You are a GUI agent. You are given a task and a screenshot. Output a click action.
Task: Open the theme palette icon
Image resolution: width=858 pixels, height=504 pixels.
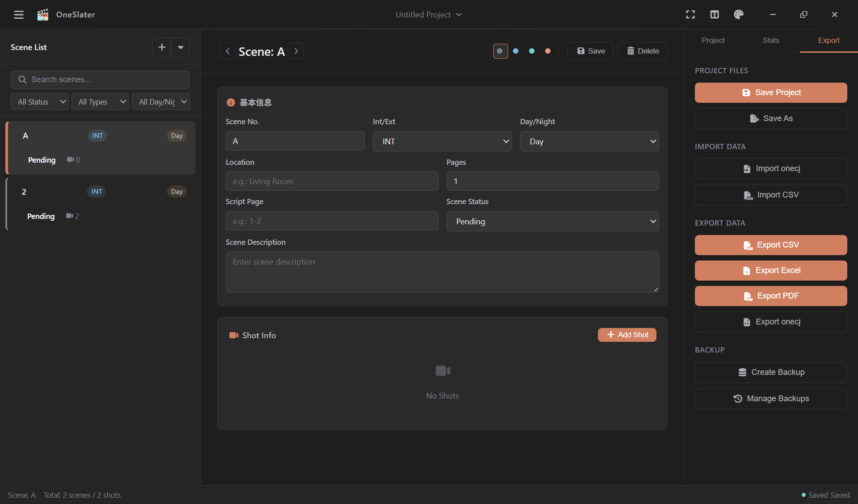(739, 15)
